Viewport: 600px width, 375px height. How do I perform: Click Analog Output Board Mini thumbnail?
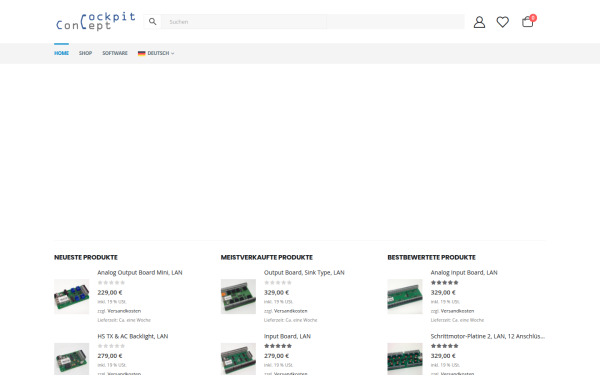point(72,297)
